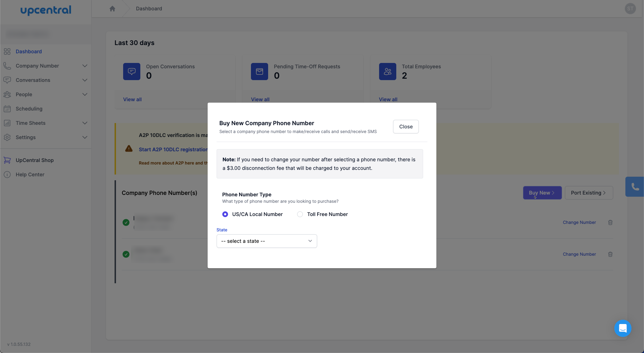644x353 pixels.
Task: Open the ST user avatar menu
Action: (630, 8)
